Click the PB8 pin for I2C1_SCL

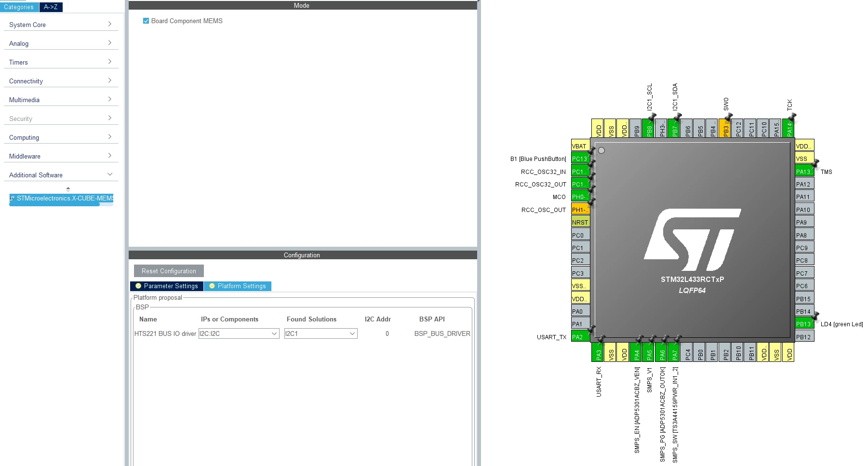click(x=649, y=128)
